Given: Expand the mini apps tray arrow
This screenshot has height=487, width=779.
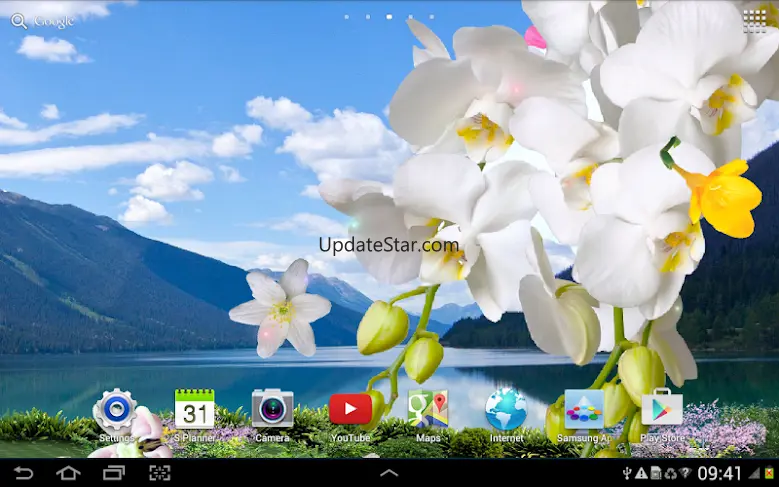Looking at the screenshot, I should pyautogui.click(x=389, y=473).
